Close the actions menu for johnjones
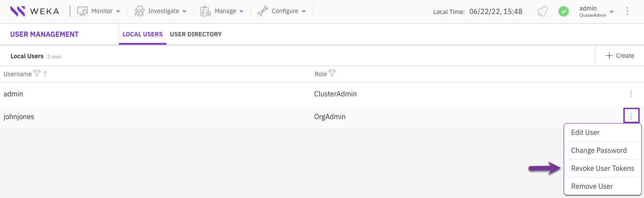 point(631,116)
